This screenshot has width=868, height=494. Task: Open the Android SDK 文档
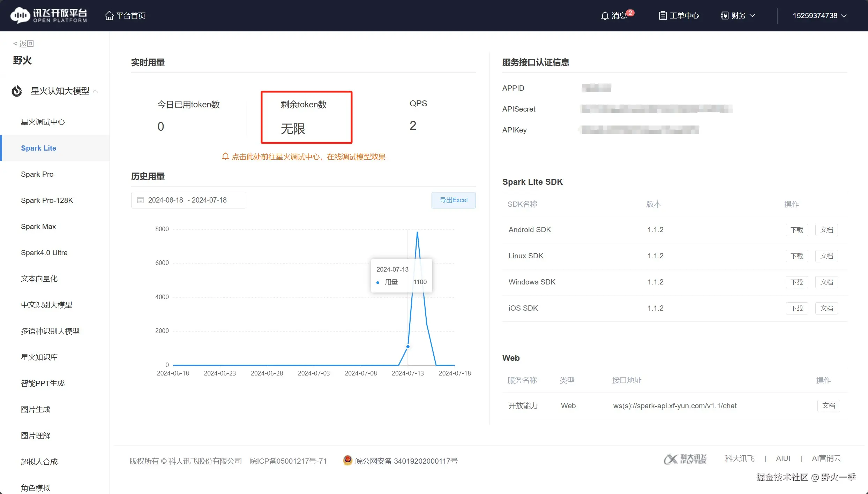[826, 230]
